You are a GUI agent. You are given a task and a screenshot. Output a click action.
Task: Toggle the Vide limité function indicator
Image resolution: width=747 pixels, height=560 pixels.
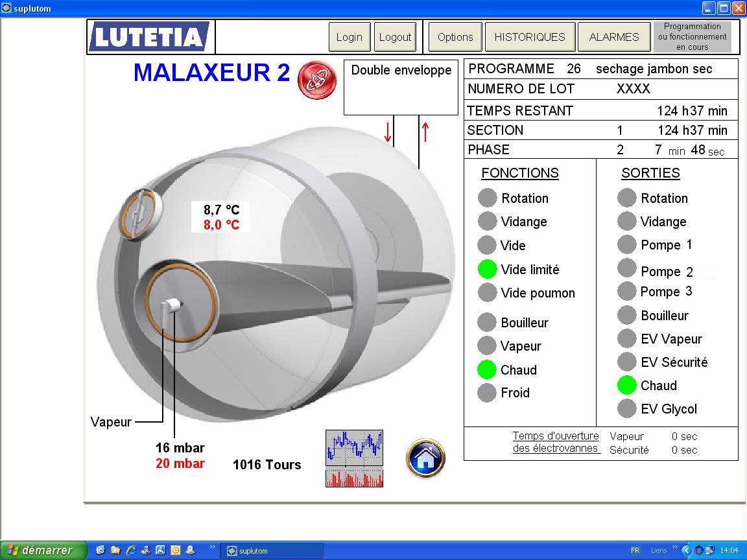point(487,269)
